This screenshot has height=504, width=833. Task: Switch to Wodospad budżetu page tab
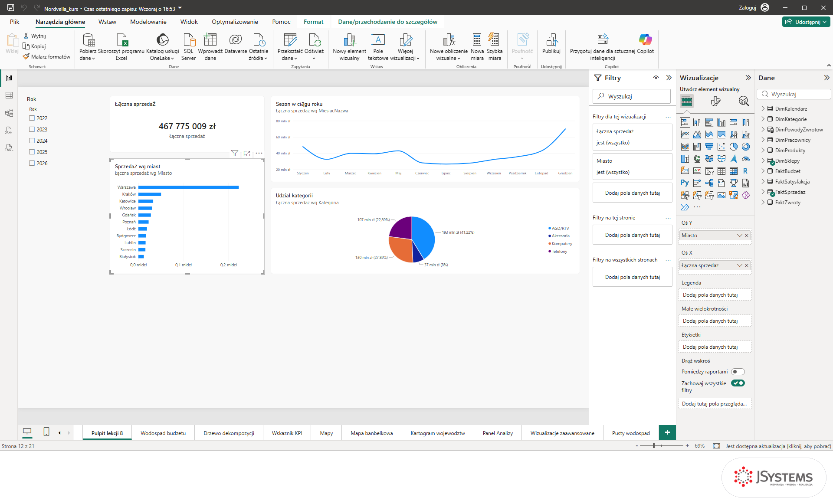pos(163,433)
